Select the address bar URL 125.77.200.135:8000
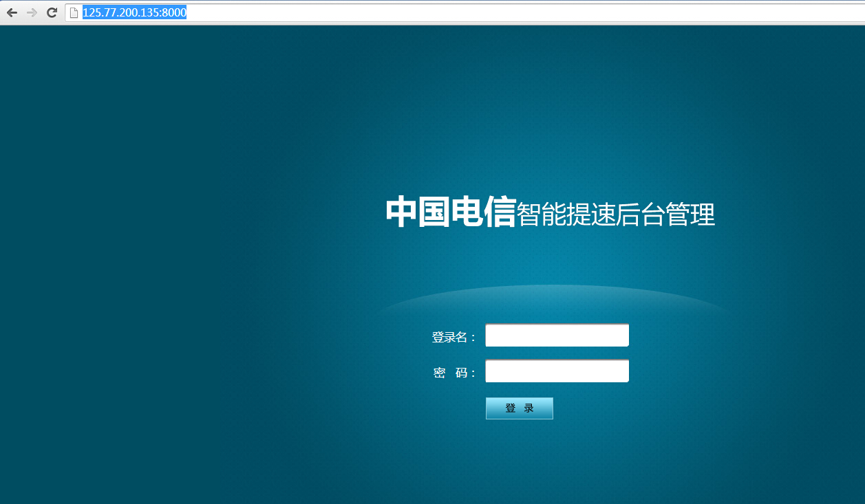Image resolution: width=865 pixels, height=504 pixels. 134,12
